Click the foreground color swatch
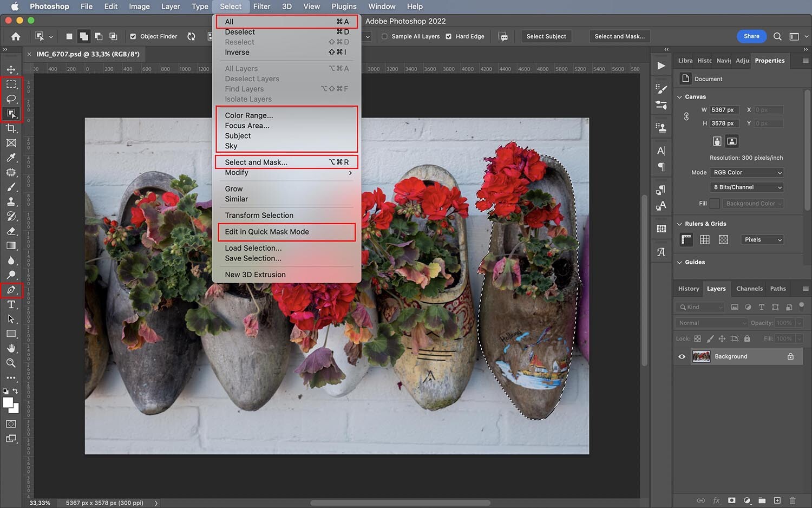The height and width of the screenshot is (508, 812). click(x=8, y=403)
